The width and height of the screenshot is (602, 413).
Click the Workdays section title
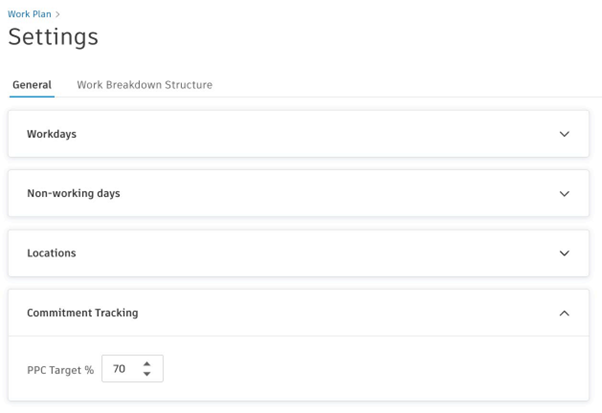(x=51, y=134)
